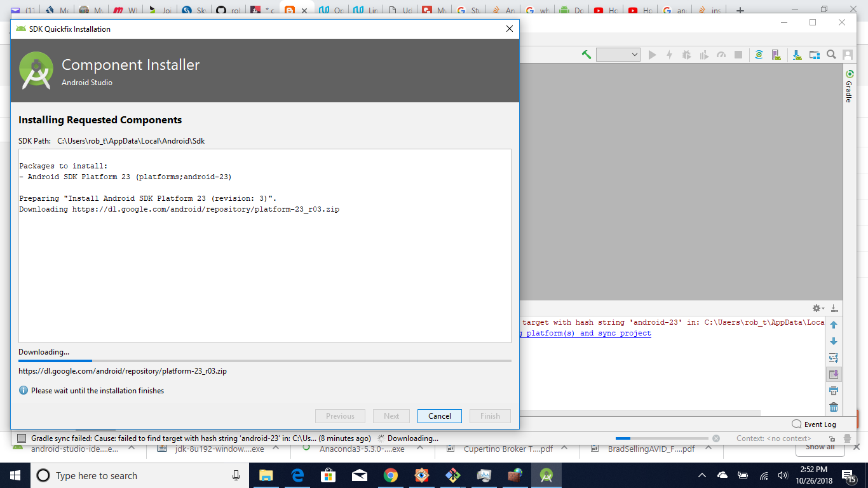
Task: Click the Finish button in installer
Action: pos(490,416)
